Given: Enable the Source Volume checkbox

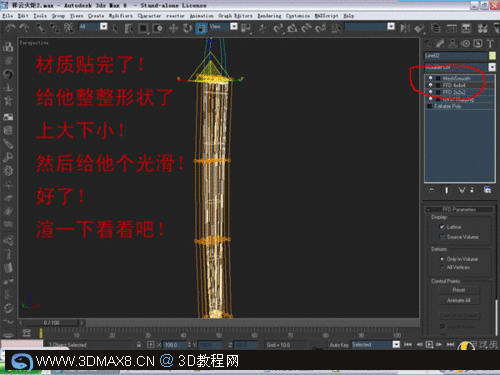Looking at the screenshot, I should click(442, 237).
